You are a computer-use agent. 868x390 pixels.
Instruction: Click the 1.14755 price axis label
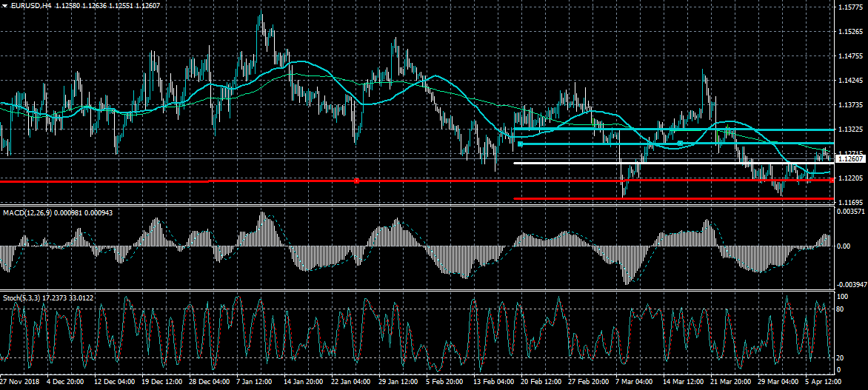point(849,56)
